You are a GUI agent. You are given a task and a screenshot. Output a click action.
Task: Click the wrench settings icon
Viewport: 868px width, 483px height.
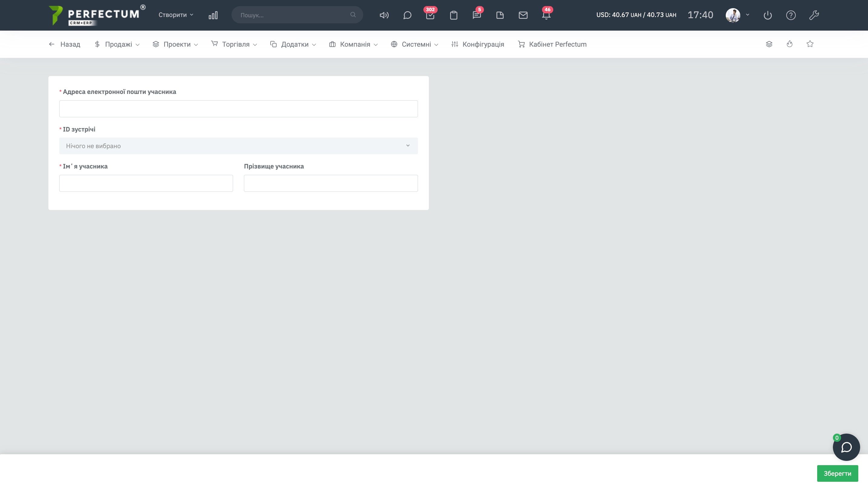[814, 15]
